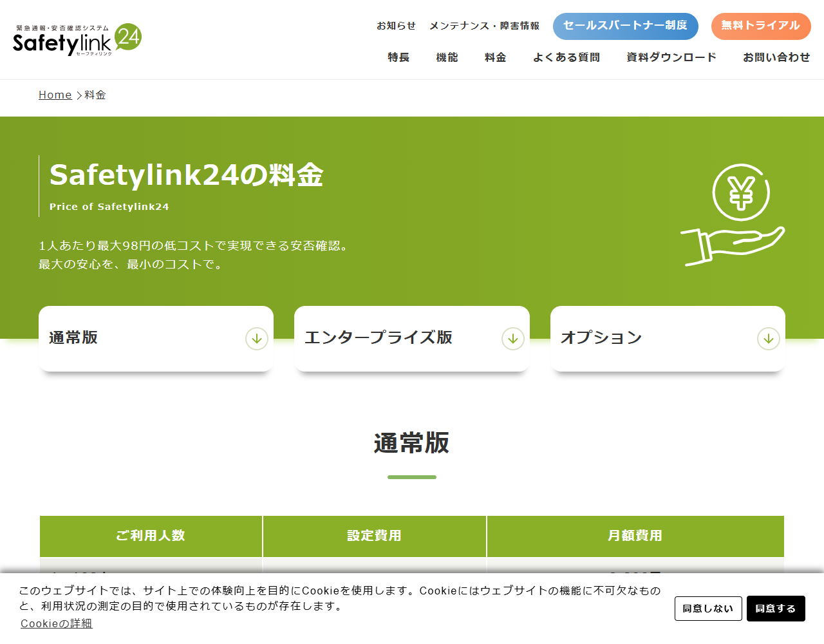Image resolution: width=824 pixels, height=644 pixels.
Task: Click 設定費用 table header
Action: (375, 536)
